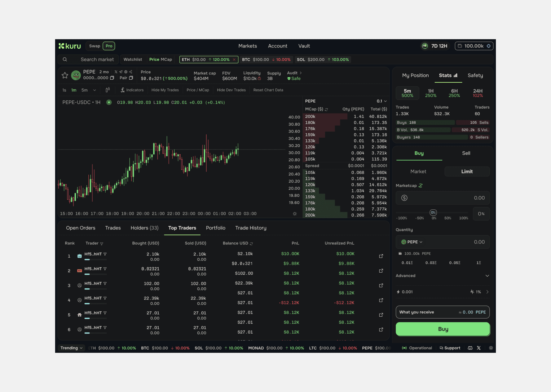Open the PEPE quantity token dropdown

pos(412,242)
